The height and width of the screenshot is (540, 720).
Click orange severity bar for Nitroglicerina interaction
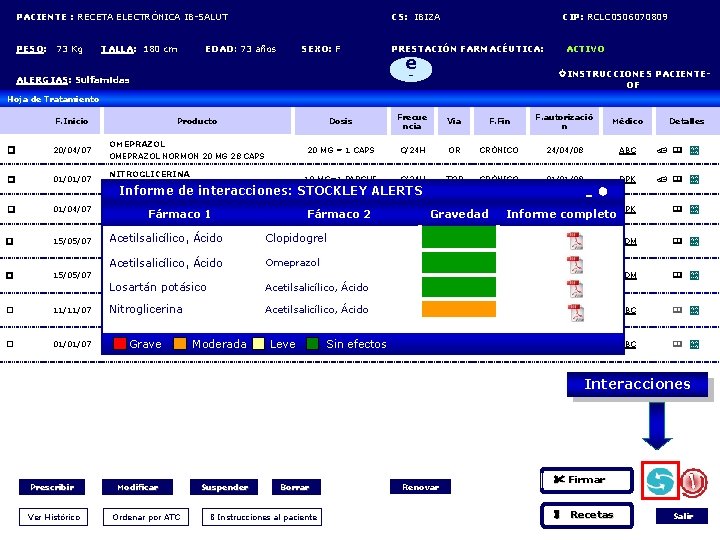(x=459, y=309)
